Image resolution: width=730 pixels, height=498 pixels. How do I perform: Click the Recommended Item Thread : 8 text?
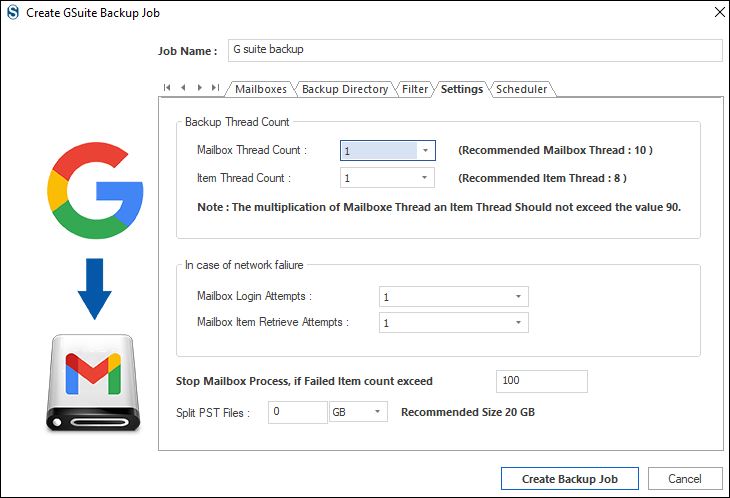click(x=542, y=178)
